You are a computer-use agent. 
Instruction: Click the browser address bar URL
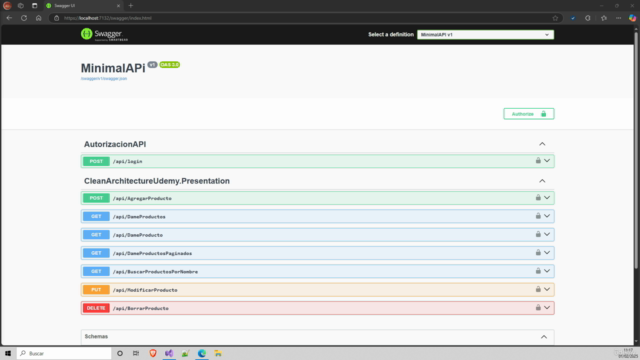(x=108, y=18)
